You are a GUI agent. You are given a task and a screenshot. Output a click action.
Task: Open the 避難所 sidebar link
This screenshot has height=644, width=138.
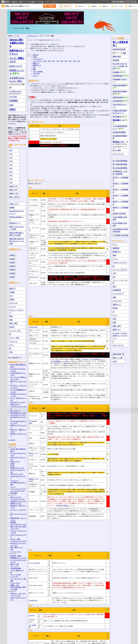click(13, 109)
